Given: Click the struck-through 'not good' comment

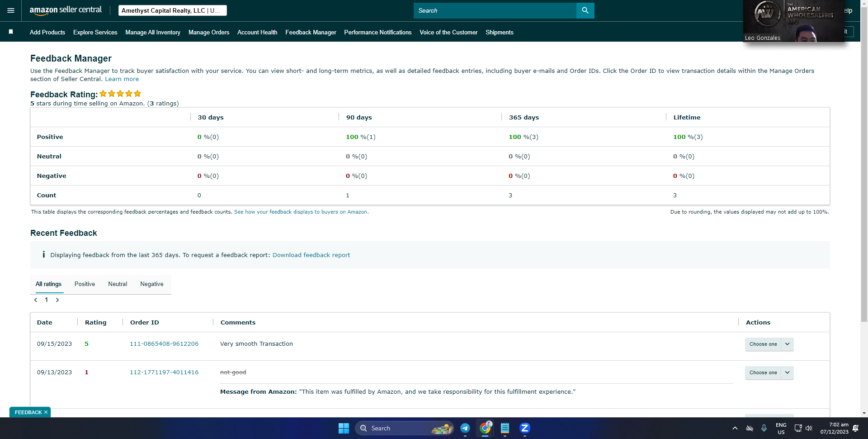Looking at the screenshot, I should pyautogui.click(x=233, y=372).
